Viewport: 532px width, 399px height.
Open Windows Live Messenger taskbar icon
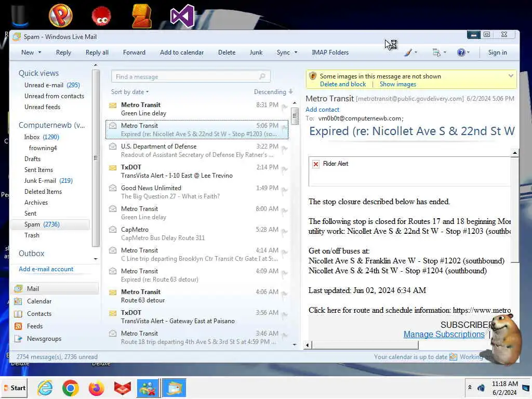(148, 388)
